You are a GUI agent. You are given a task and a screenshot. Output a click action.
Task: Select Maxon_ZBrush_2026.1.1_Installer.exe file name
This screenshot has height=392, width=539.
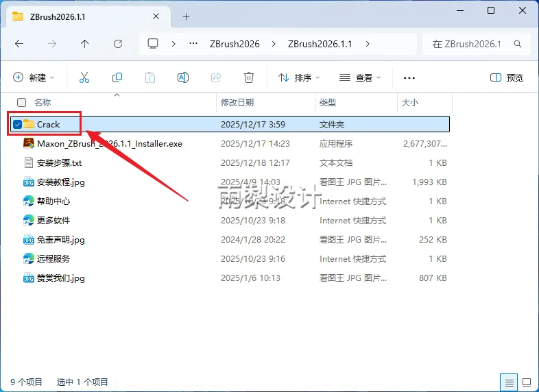click(110, 144)
